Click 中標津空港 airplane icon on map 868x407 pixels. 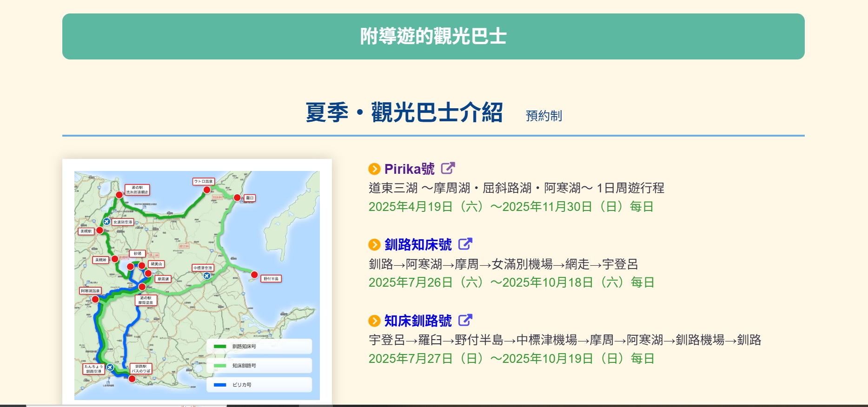[207, 276]
